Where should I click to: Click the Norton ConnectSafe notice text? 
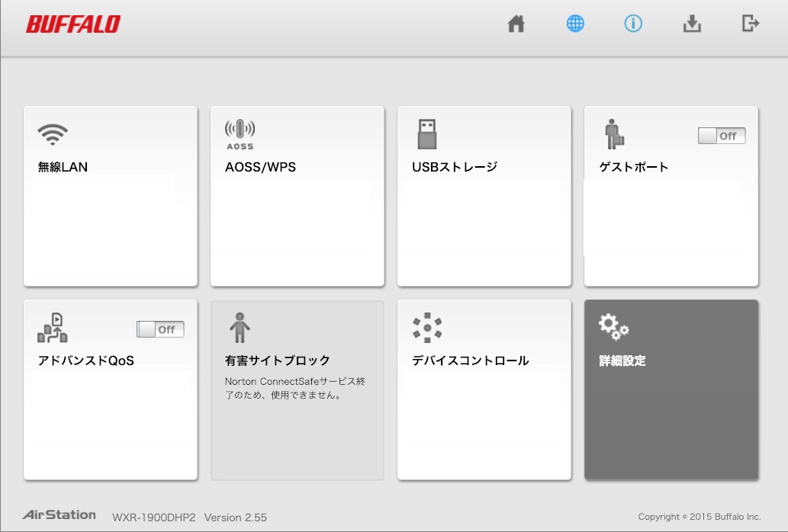(x=295, y=388)
